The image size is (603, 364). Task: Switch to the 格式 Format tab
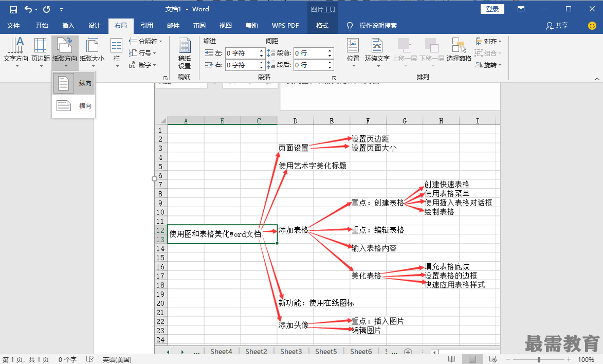point(322,25)
